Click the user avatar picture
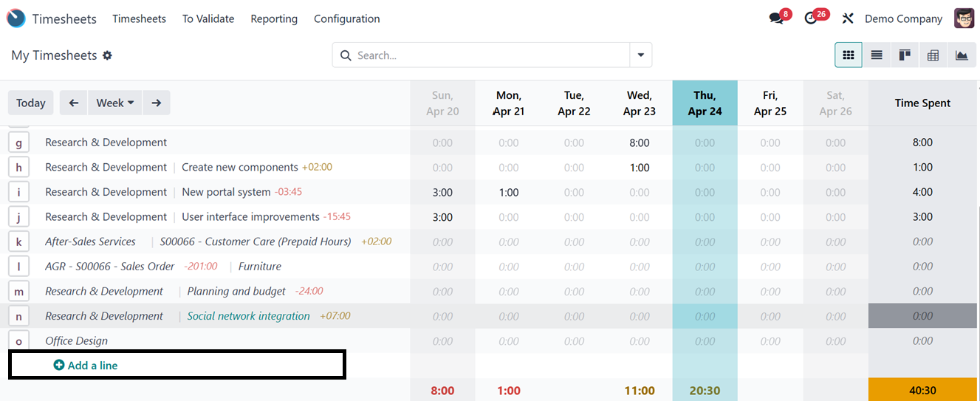This screenshot has width=980, height=401. point(964,18)
